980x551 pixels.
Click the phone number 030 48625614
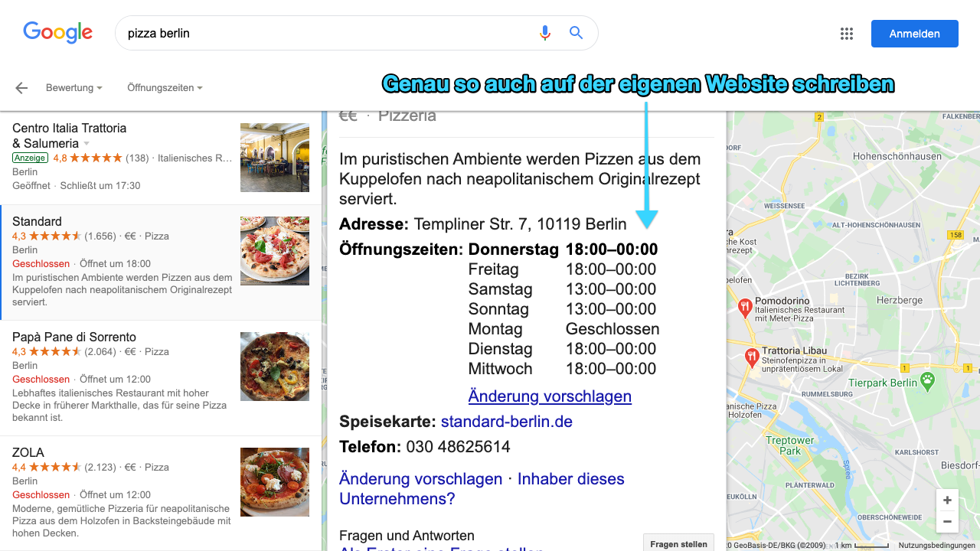[458, 447]
